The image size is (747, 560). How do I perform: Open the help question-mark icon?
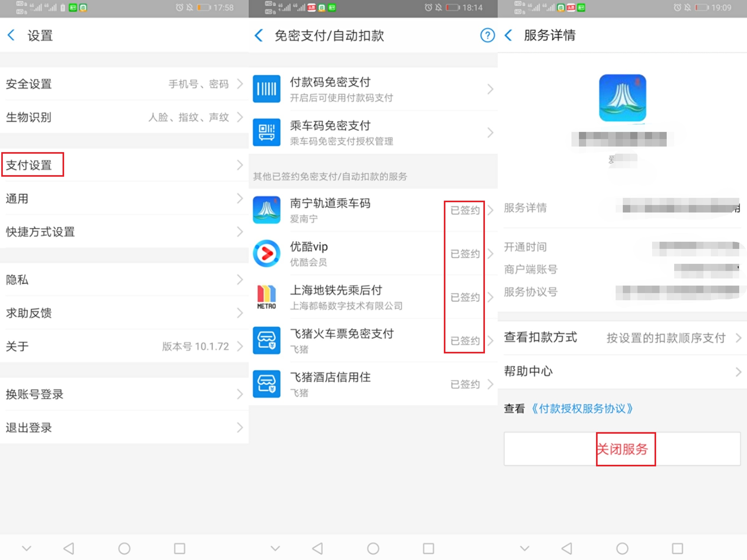click(x=487, y=35)
